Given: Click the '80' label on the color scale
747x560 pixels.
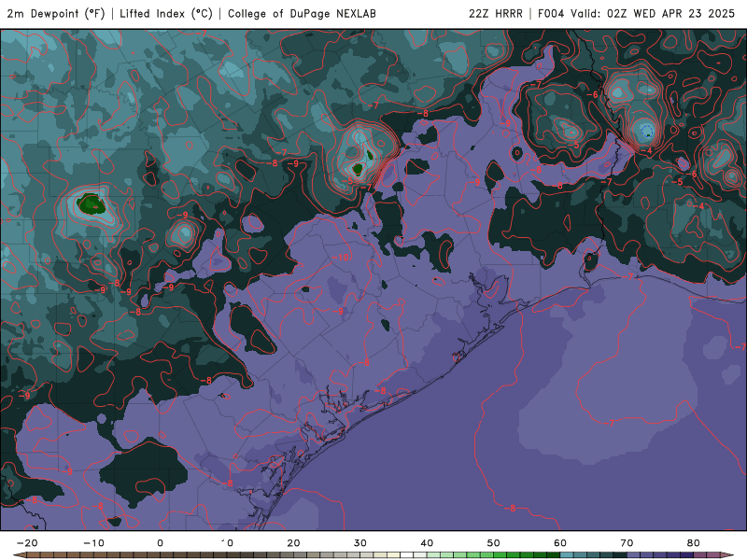Looking at the screenshot, I should tap(694, 543).
